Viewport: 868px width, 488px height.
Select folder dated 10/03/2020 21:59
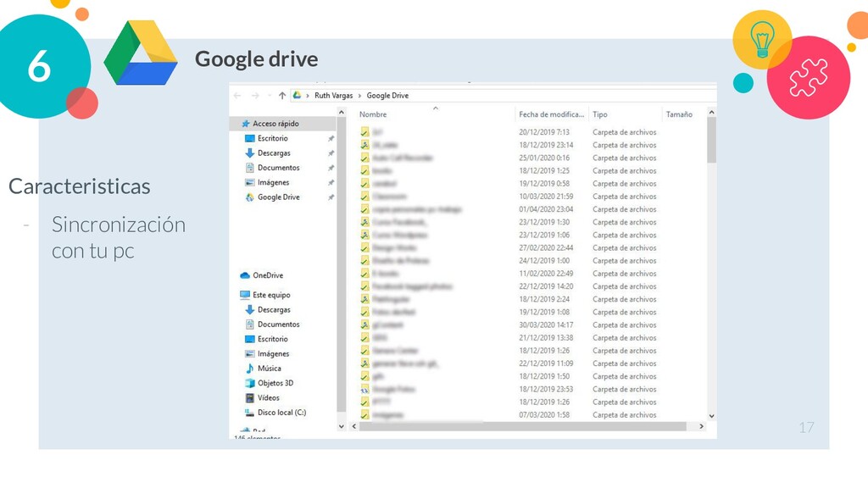point(508,197)
